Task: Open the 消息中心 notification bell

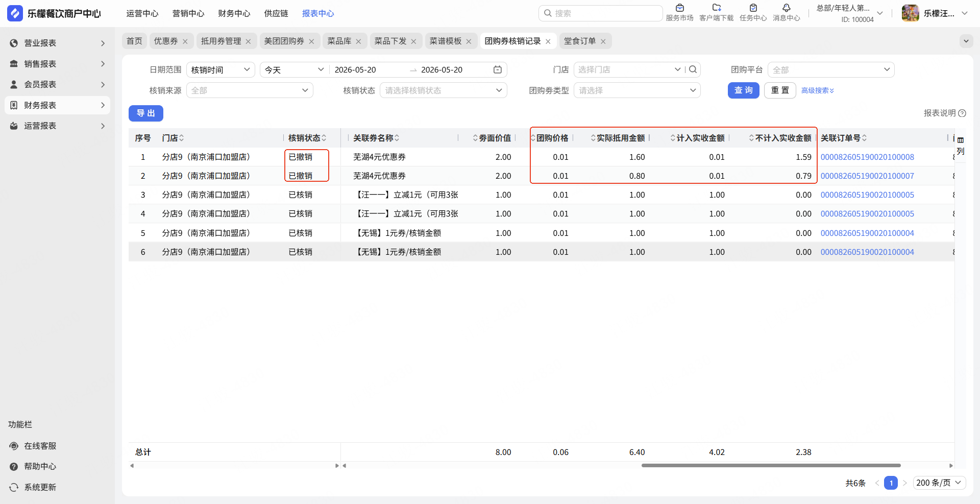Action: 787,8
